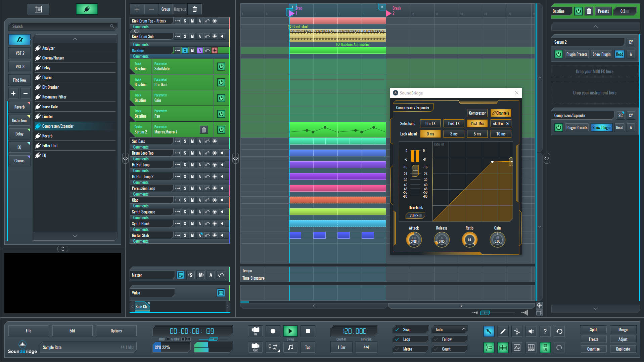
Task: Open the file browser panel icon
Action: (x=38, y=9)
